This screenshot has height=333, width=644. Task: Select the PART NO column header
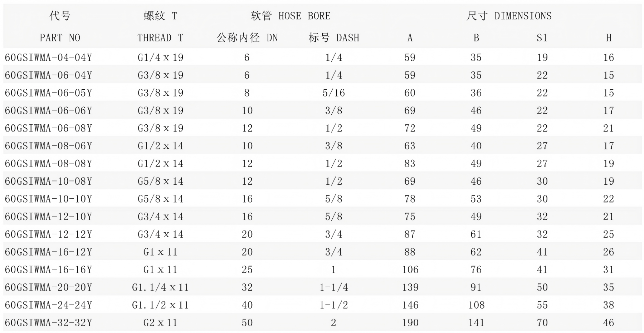(x=60, y=38)
